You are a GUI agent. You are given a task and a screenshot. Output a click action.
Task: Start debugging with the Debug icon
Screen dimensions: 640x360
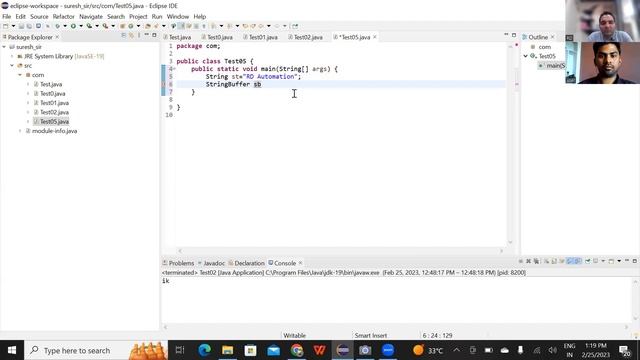(58, 26)
